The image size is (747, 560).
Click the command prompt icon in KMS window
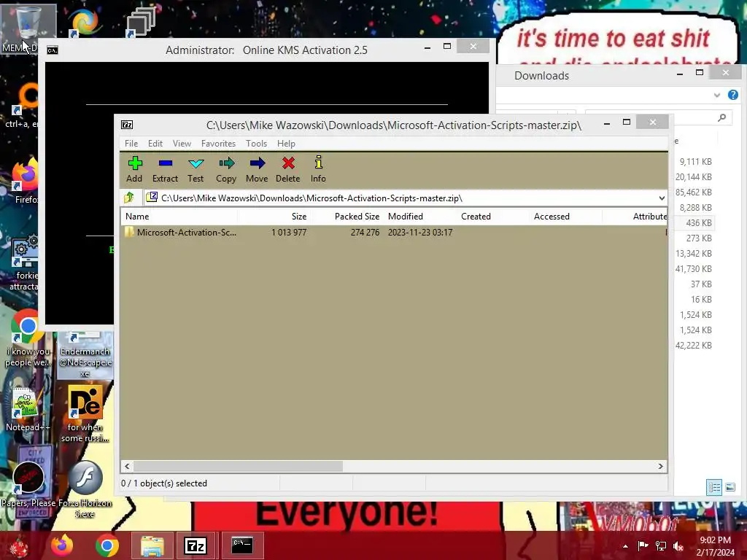[x=53, y=50]
